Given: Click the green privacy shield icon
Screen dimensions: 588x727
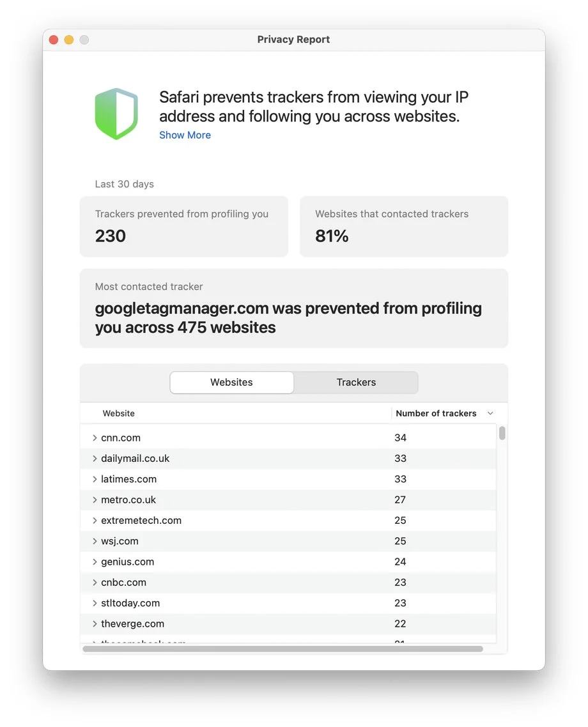Looking at the screenshot, I should coord(116,114).
